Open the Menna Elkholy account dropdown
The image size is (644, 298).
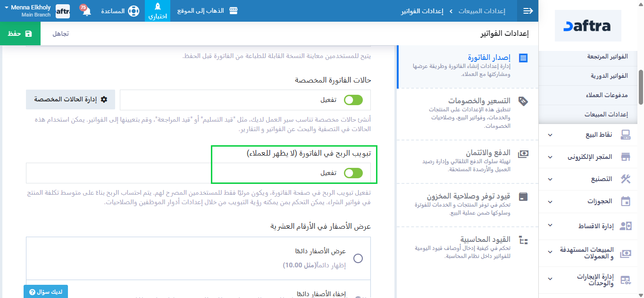pyautogui.click(x=27, y=11)
